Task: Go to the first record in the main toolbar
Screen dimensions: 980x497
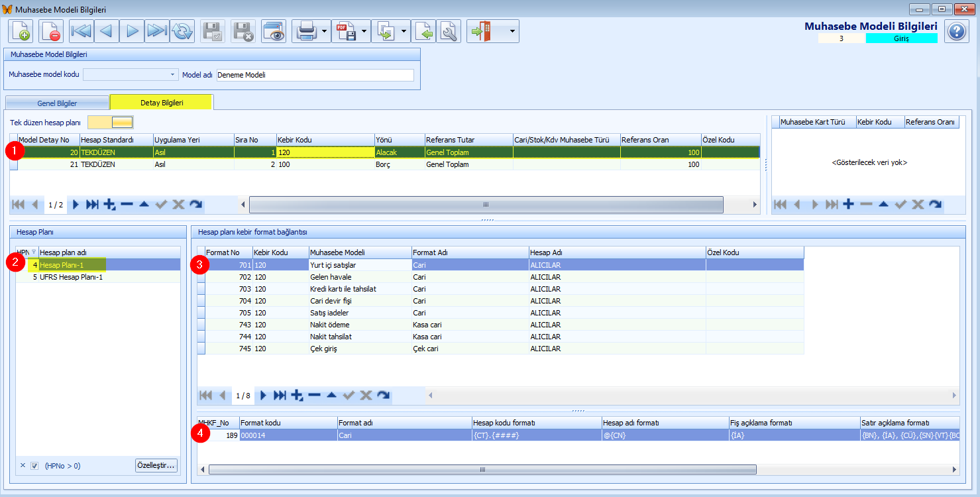Action: (82, 31)
